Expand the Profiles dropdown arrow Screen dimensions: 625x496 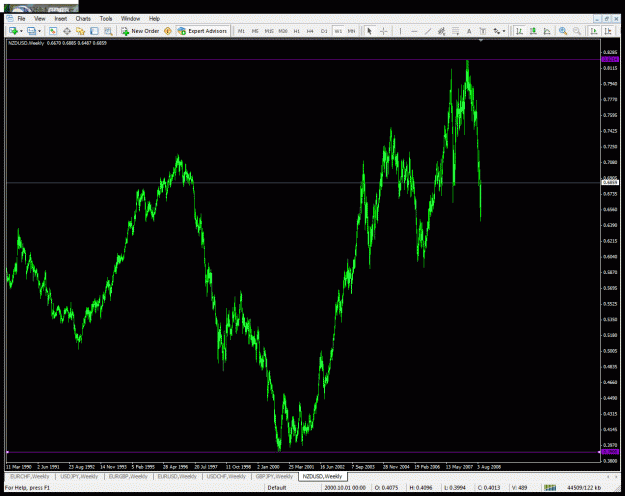pyautogui.click(x=39, y=31)
